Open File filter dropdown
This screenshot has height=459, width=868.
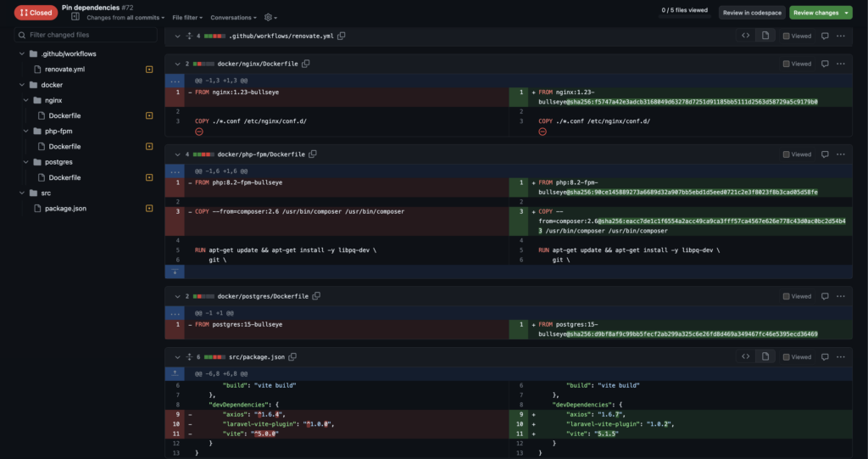pyautogui.click(x=187, y=18)
